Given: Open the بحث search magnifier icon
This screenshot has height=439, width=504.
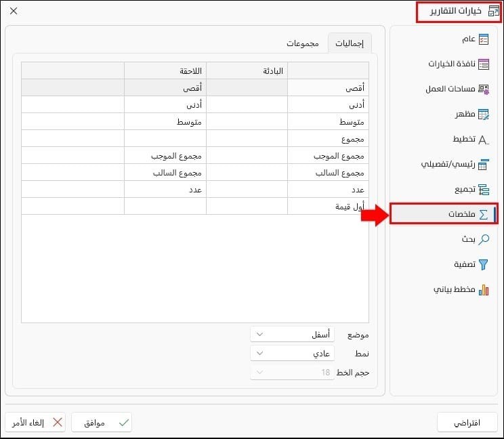Looking at the screenshot, I should click(484, 239).
